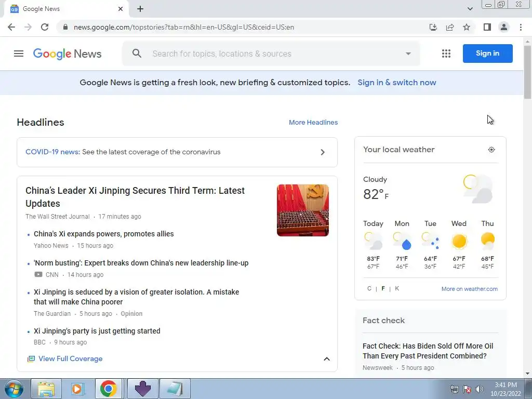The width and height of the screenshot is (532, 399).
Task: Open 'Norm busting' CNN article
Action: (x=141, y=263)
